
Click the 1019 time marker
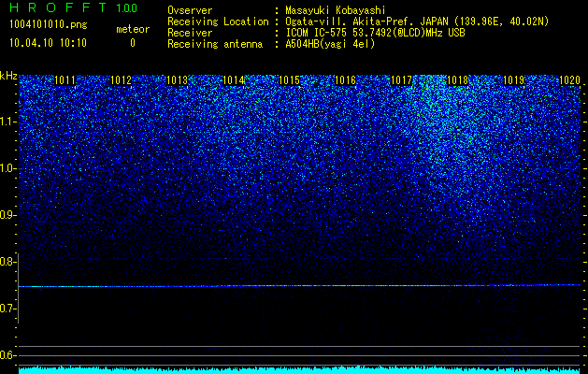[513, 80]
